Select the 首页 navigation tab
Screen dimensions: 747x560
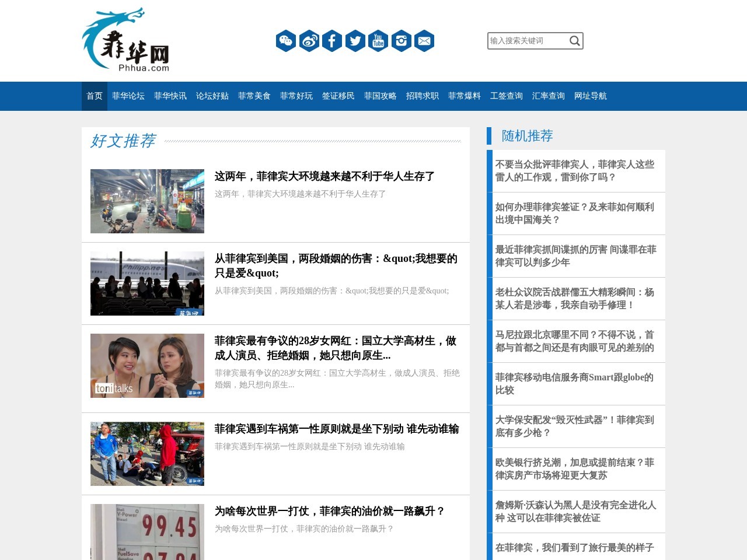95,96
